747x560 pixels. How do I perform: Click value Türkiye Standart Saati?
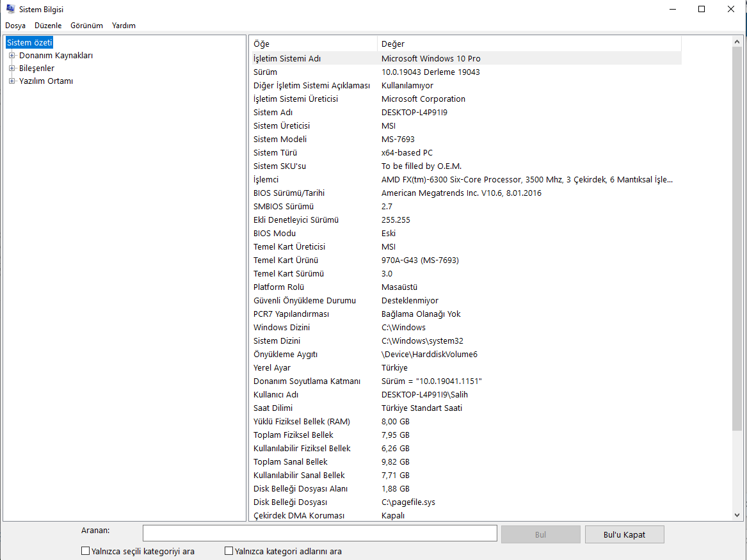[x=422, y=408]
